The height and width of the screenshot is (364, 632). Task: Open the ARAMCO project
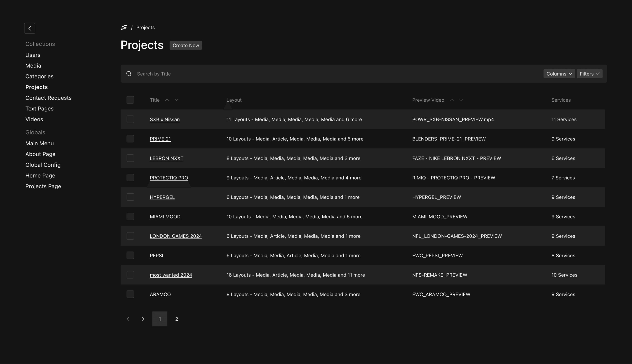[160, 294]
